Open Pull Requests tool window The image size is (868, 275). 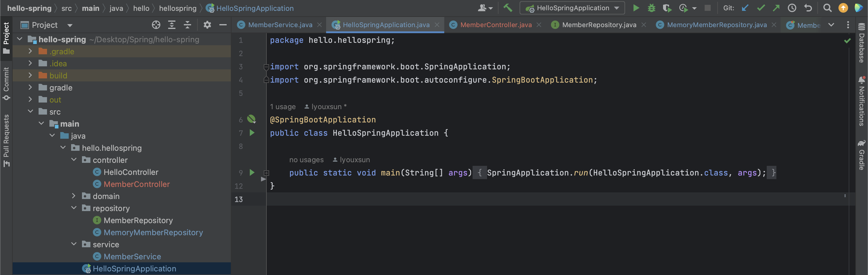pos(6,140)
